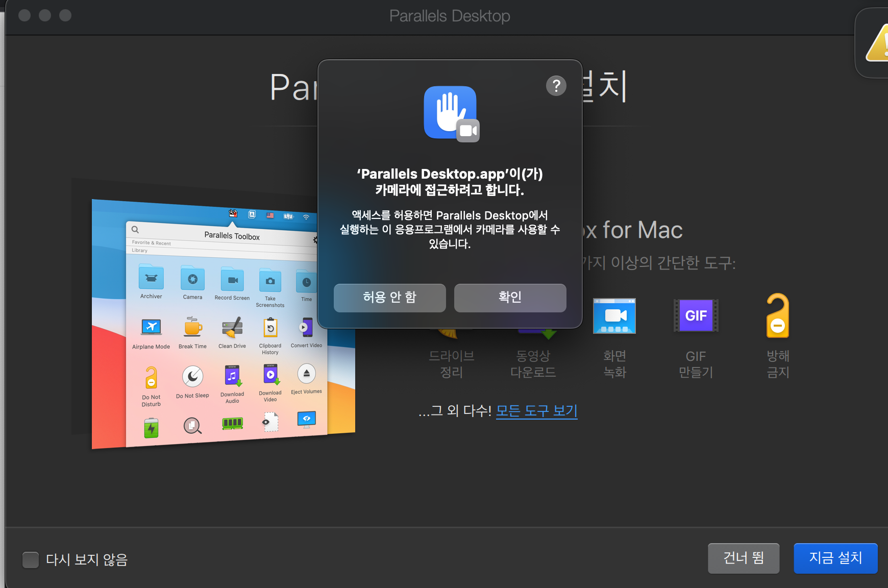
Task: Click the green memory chip icon
Action: [x=232, y=423]
